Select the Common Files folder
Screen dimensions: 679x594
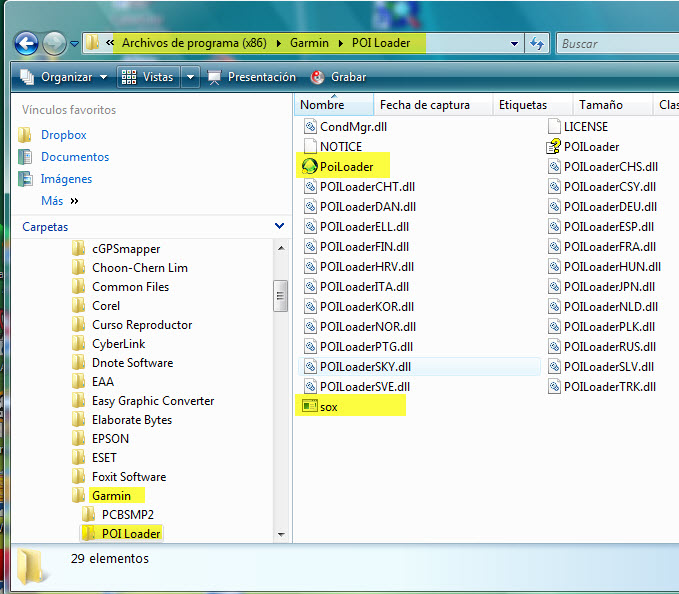[130, 287]
